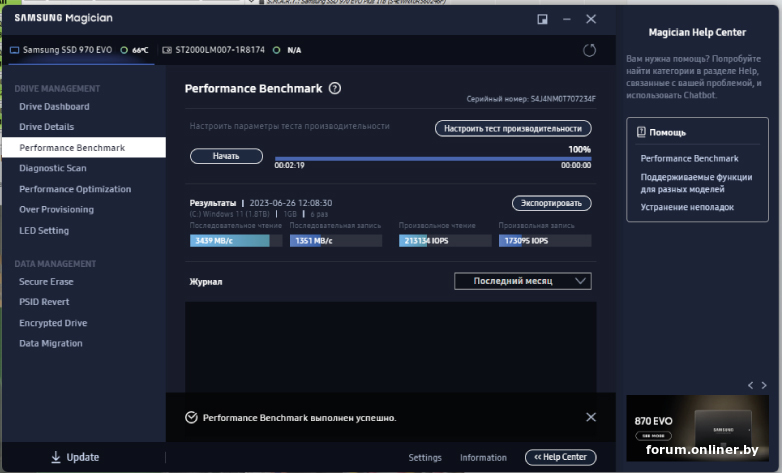Click the 66°C temperature reading
782x473 pixels.
tap(140, 50)
